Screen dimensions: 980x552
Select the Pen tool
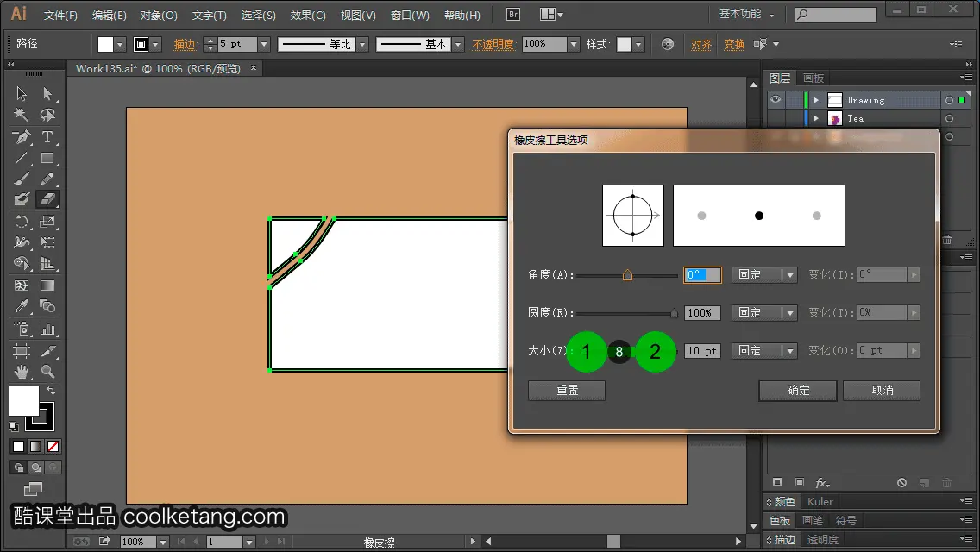(x=22, y=137)
